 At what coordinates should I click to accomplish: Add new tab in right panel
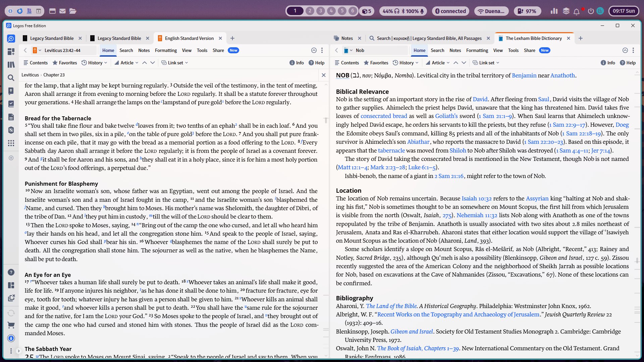tap(581, 38)
